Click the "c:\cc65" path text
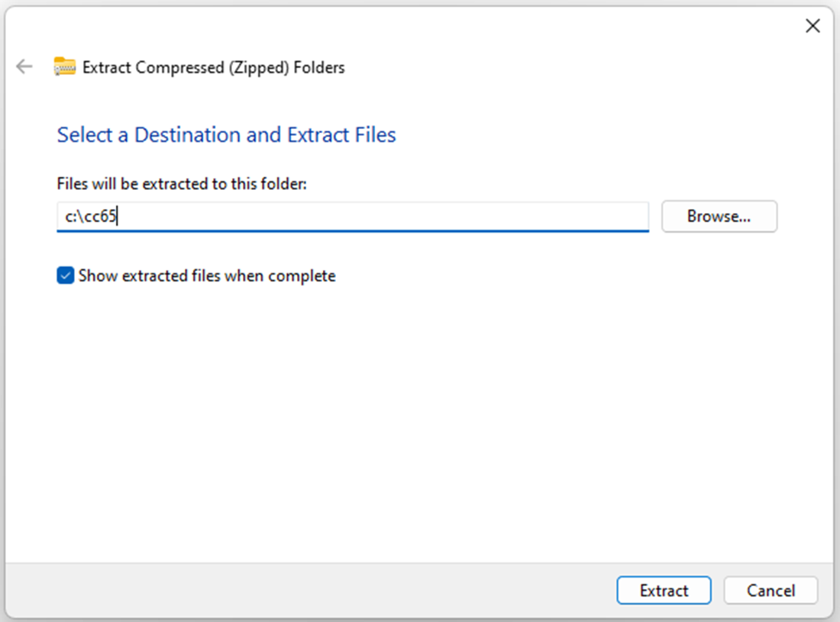 (90, 217)
